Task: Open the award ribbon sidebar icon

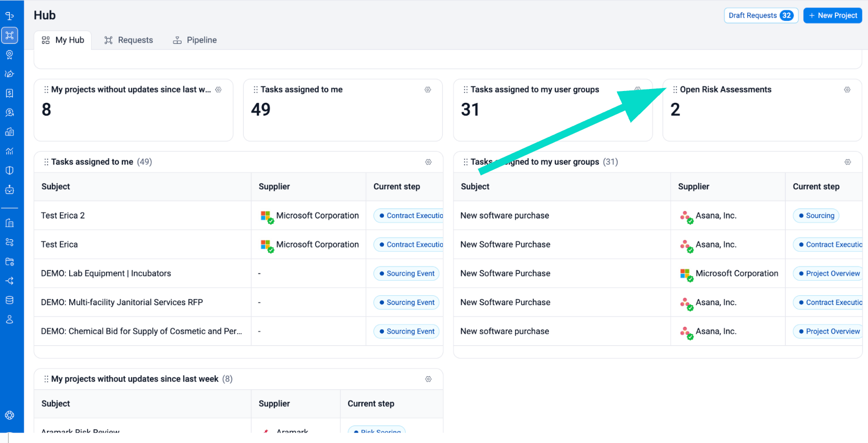Action: (x=9, y=54)
